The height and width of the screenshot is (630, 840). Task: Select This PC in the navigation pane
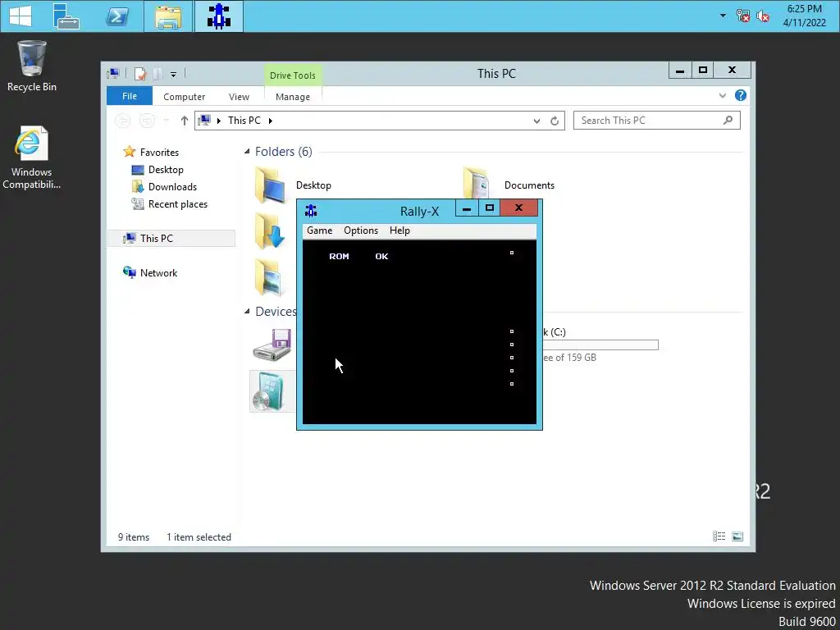coord(171,239)
